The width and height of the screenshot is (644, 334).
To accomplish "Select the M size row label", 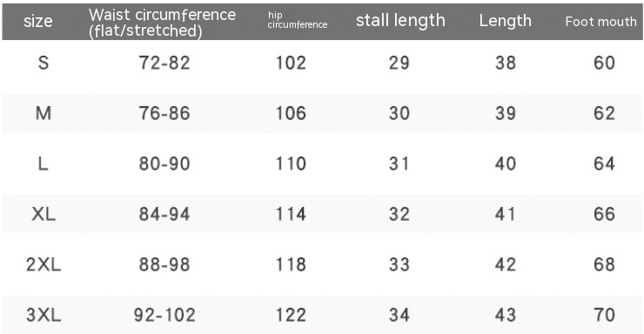I will point(44,113).
